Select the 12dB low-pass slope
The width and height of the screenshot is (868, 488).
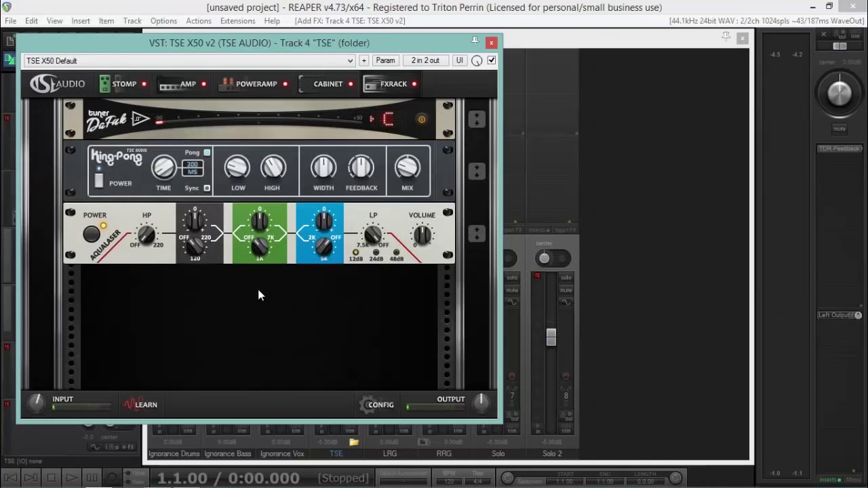(x=356, y=253)
